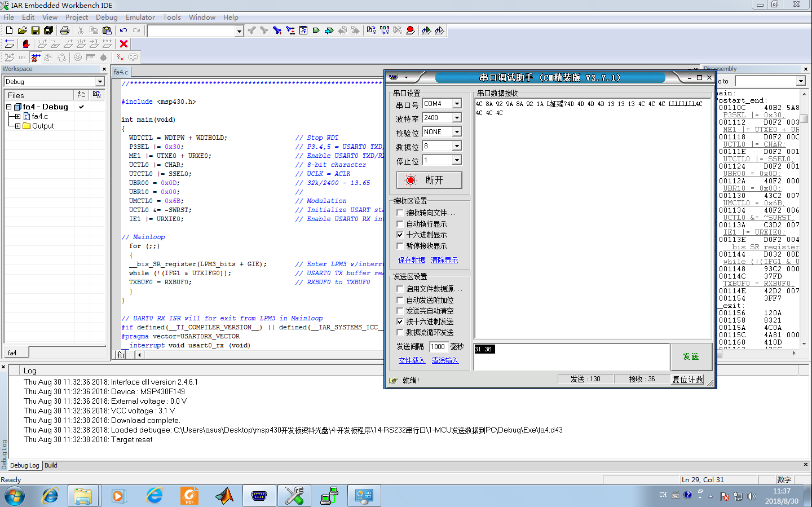Toggle the 按十六进制发送 checkbox
Viewport: 812px width, 507px height.
(400, 321)
